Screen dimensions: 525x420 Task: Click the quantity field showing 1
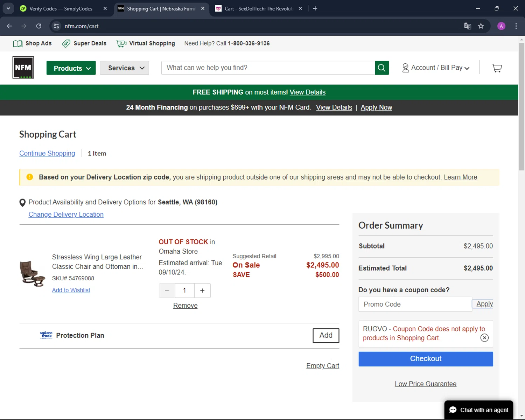[185, 290]
